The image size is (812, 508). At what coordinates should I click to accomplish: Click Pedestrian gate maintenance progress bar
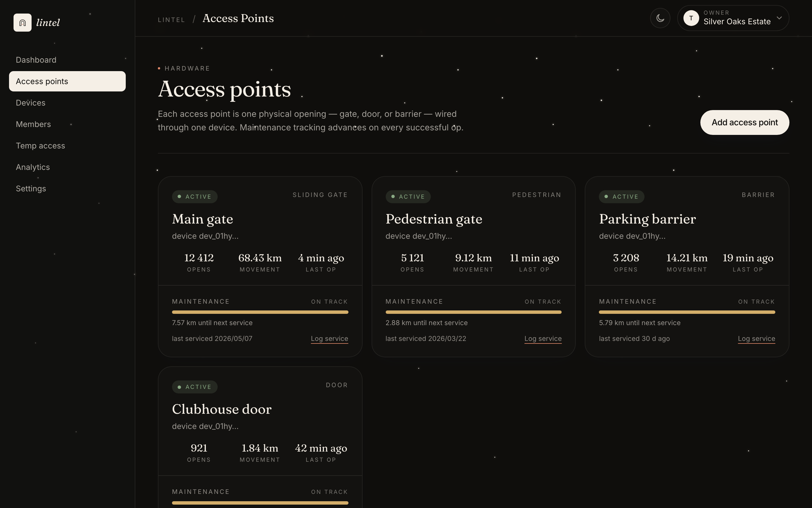pyautogui.click(x=473, y=312)
